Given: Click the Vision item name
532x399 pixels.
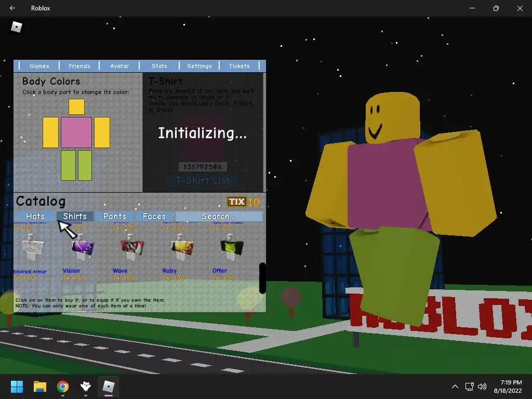Looking at the screenshot, I should point(71,271).
